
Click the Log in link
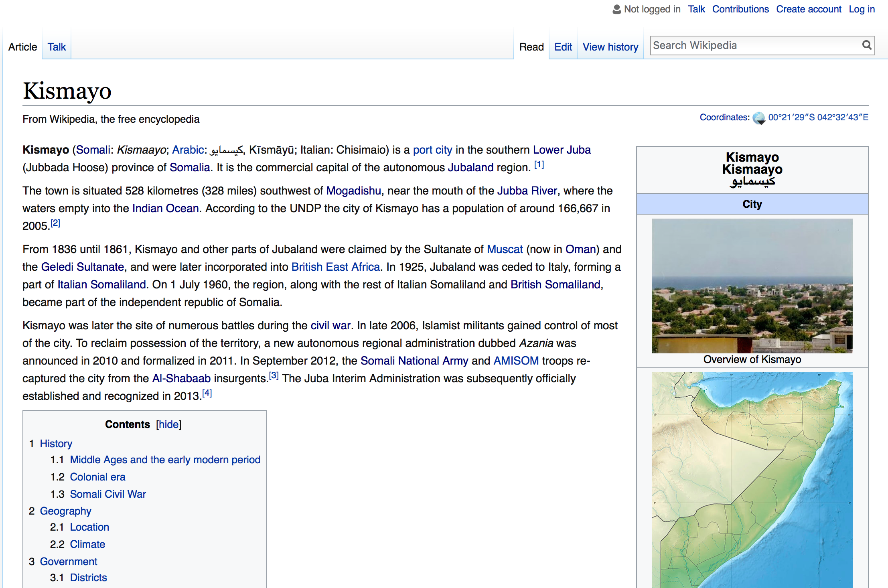[862, 9]
